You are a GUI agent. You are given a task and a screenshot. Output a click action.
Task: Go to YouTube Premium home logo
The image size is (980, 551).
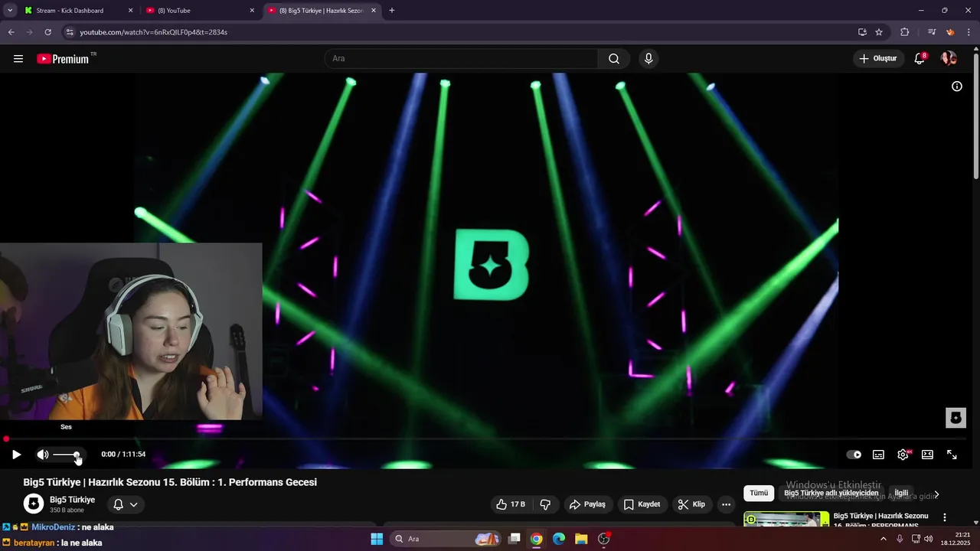64,59
